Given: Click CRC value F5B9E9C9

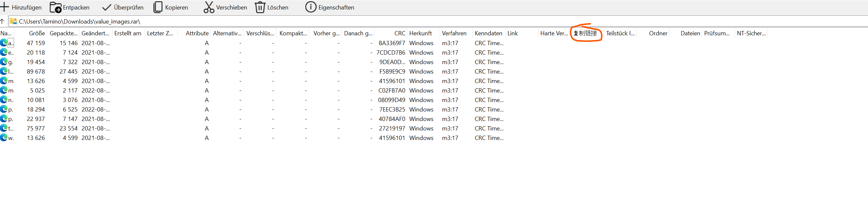Looking at the screenshot, I should coord(392,71).
